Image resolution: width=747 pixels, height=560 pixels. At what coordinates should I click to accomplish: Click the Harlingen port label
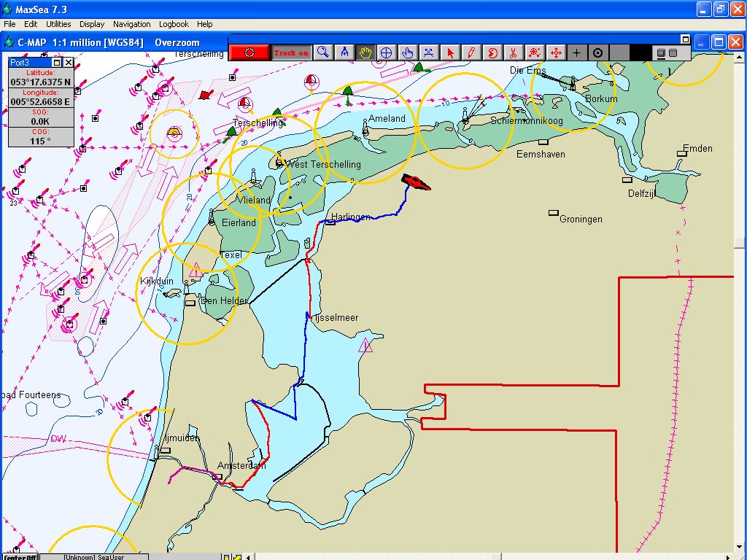351,217
